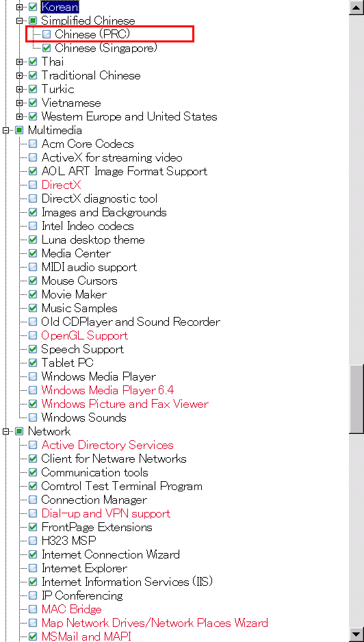Collapse the Network category
The width and height of the screenshot is (364, 642).
pos(5,431)
